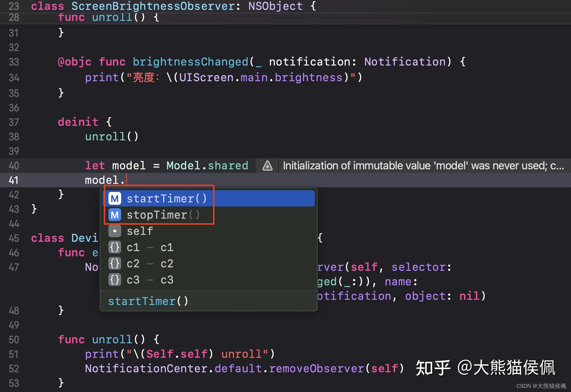Click the deinit keyword on line 37
The width and height of the screenshot is (571, 392).
pyautogui.click(x=78, y=122)
